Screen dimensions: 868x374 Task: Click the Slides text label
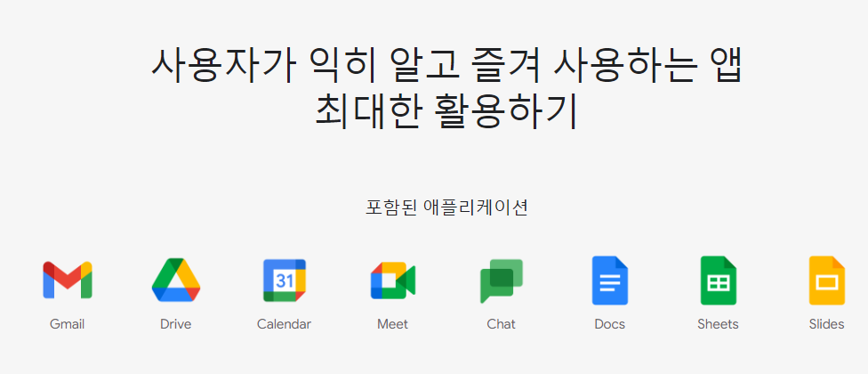pos(826,324)
